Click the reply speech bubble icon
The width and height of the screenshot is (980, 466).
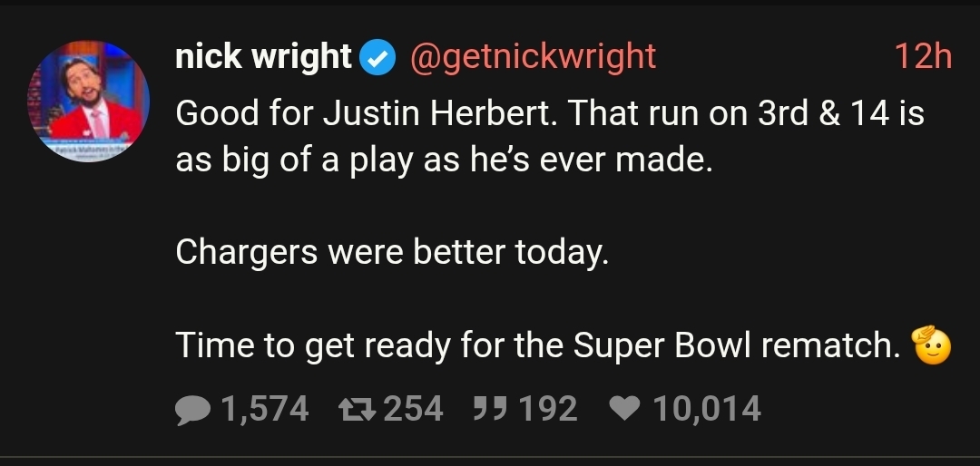[192, 409]
